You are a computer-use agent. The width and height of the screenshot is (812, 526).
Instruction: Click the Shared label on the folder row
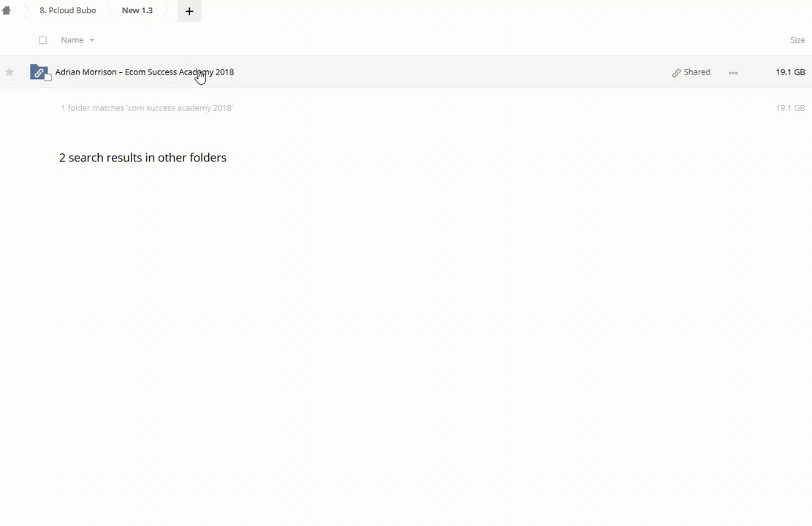click(x=697, y=72)
